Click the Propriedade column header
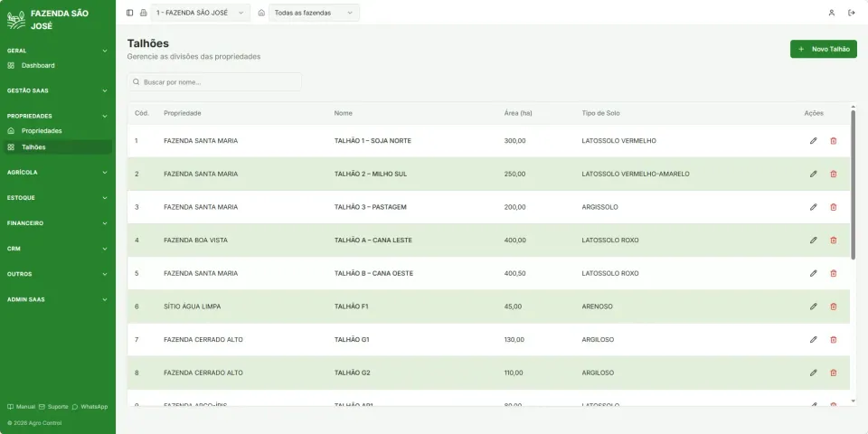 [x=182, y=113]
